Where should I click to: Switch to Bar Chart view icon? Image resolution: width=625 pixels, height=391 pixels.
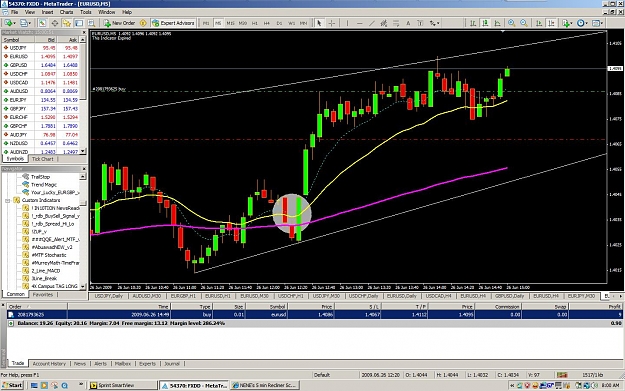(x=473, y=23)
